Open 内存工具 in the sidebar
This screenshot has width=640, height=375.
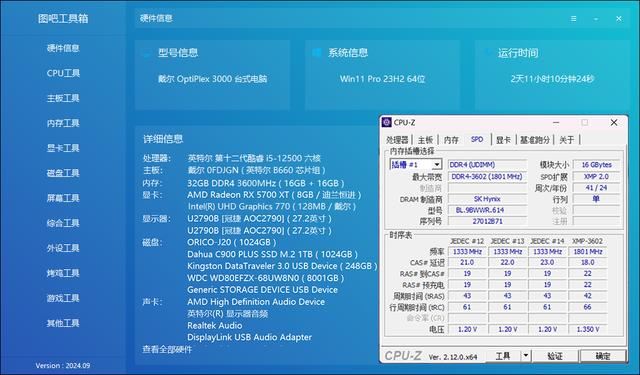63,123
